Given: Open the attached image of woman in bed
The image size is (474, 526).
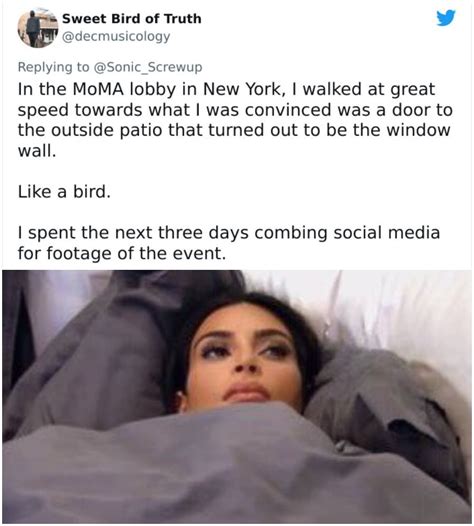Looking at the screenshot, I should (x=237, y=397).
